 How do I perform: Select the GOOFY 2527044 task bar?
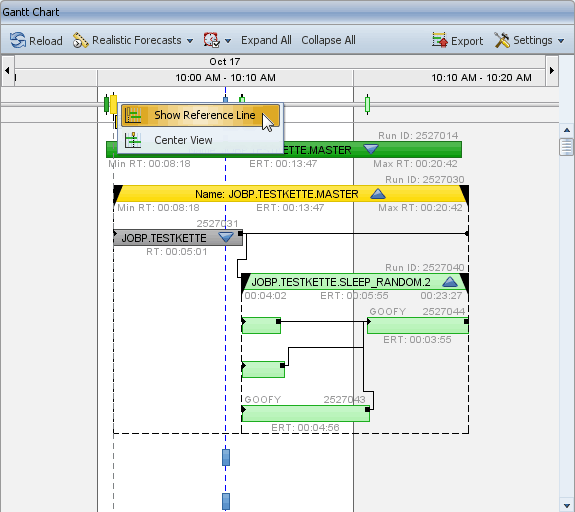point(418,325)
